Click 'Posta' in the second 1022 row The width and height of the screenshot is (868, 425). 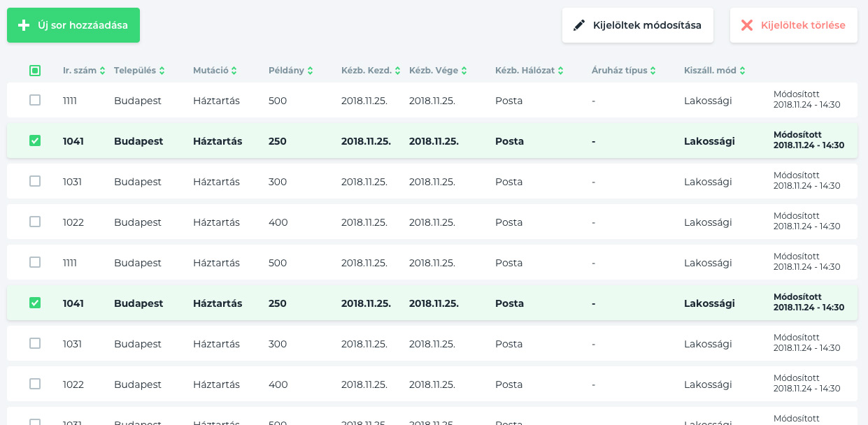click(508, 384)
